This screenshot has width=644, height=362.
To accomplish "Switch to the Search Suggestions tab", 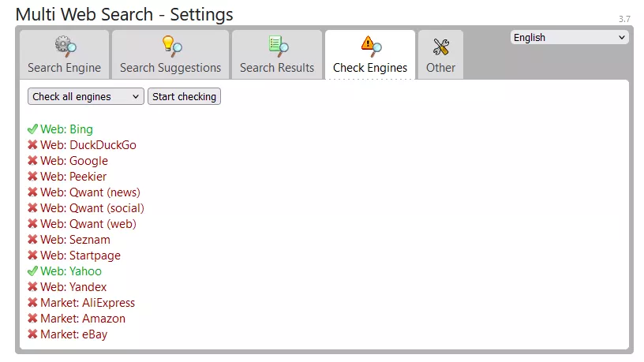I will click(170, 67).
